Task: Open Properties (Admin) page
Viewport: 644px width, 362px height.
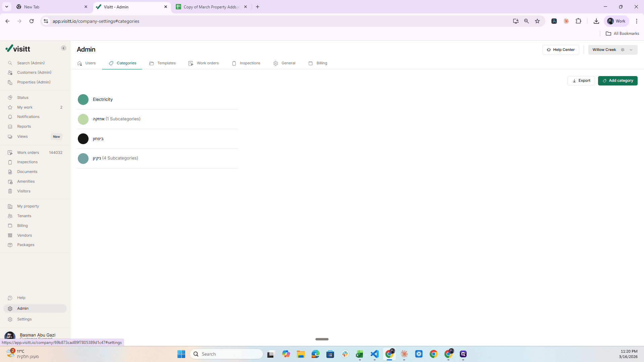Action: click(x=34, y=82)
